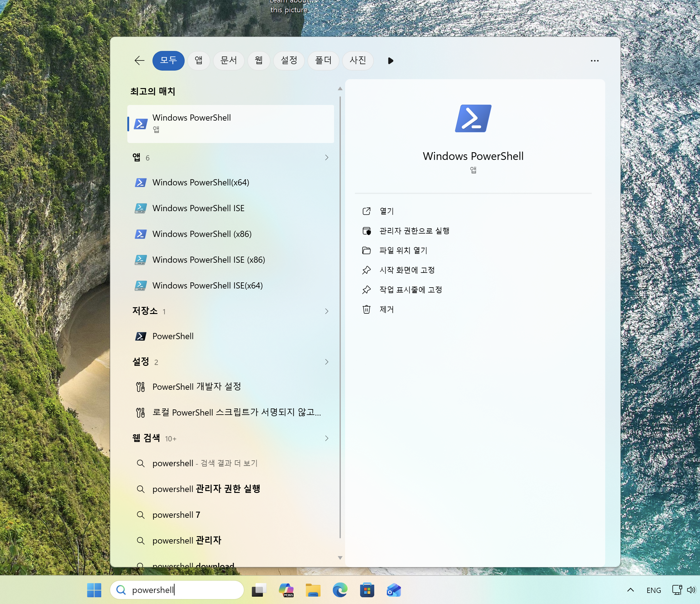Screen dimensions: 700x604
Task: Click the Windows PowerShell (x86) icon
Action: (x=140, y=234)
